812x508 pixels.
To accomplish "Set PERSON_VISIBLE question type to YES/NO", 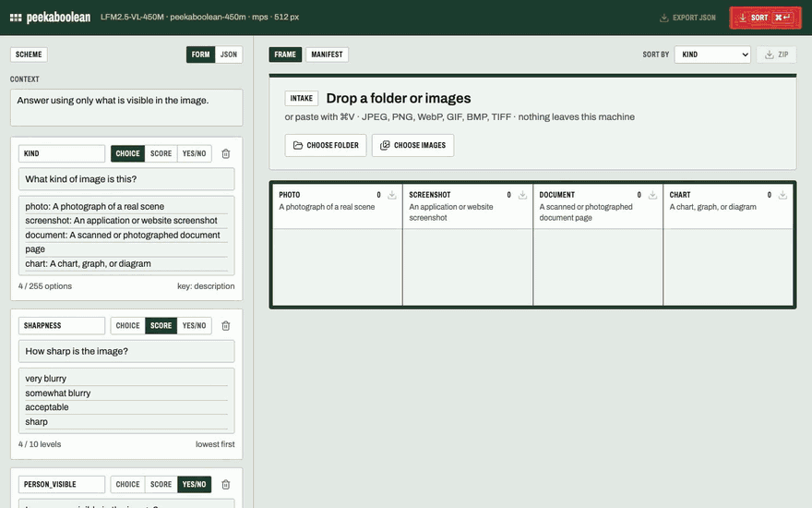I will point(194,484).
